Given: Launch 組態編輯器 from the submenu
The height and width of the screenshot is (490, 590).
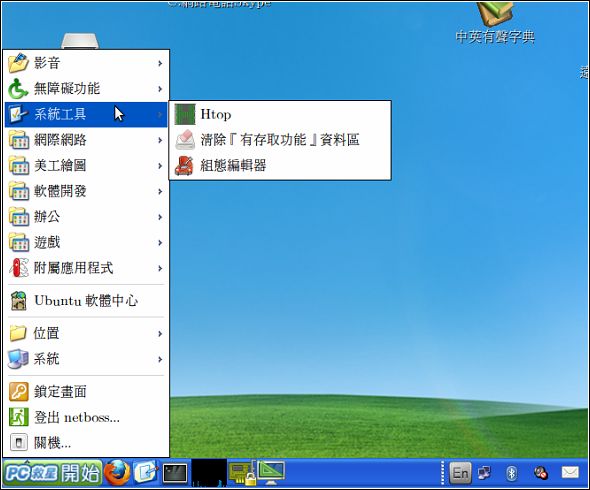Looking at the screenshot, I should [x=280, y=165].
